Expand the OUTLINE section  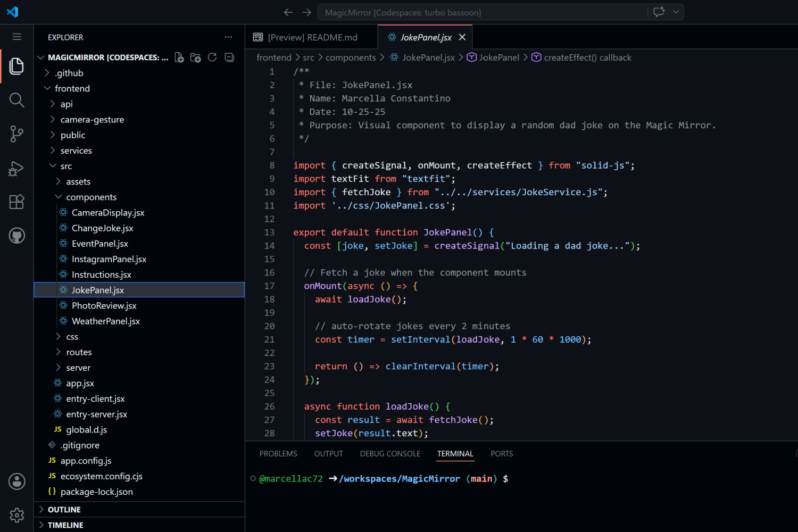point(139,510)
